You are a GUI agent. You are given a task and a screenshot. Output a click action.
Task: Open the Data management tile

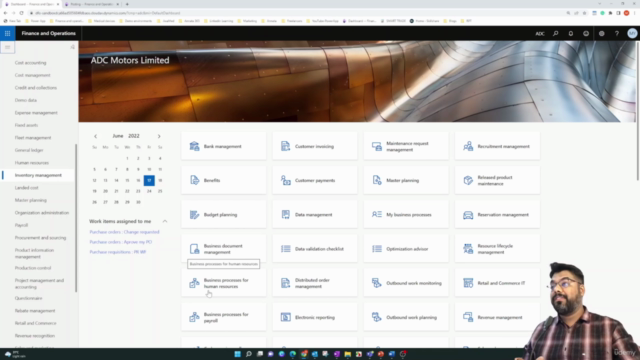315,214
